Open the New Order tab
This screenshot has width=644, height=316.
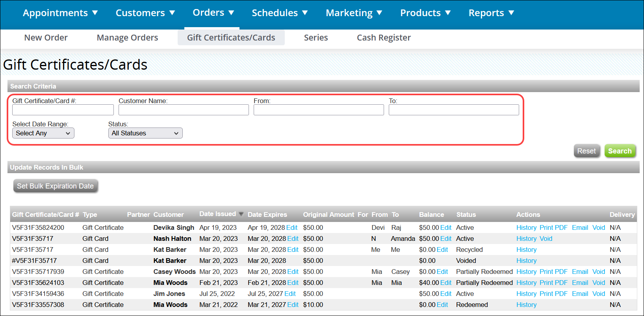[46, 38]
